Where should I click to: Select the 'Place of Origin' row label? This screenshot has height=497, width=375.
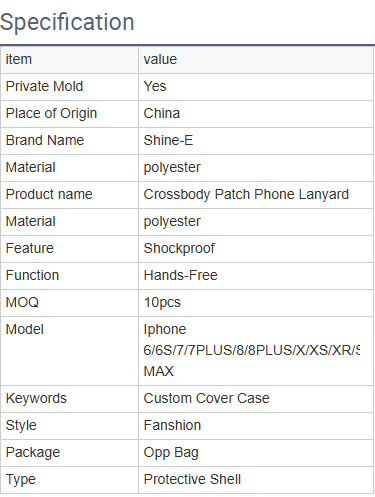pyautogui.click(x=51, y=113)
